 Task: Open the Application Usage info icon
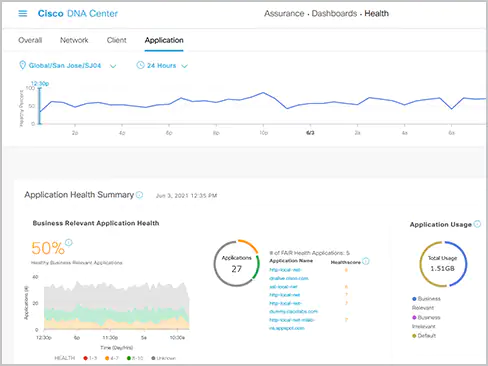477,224
